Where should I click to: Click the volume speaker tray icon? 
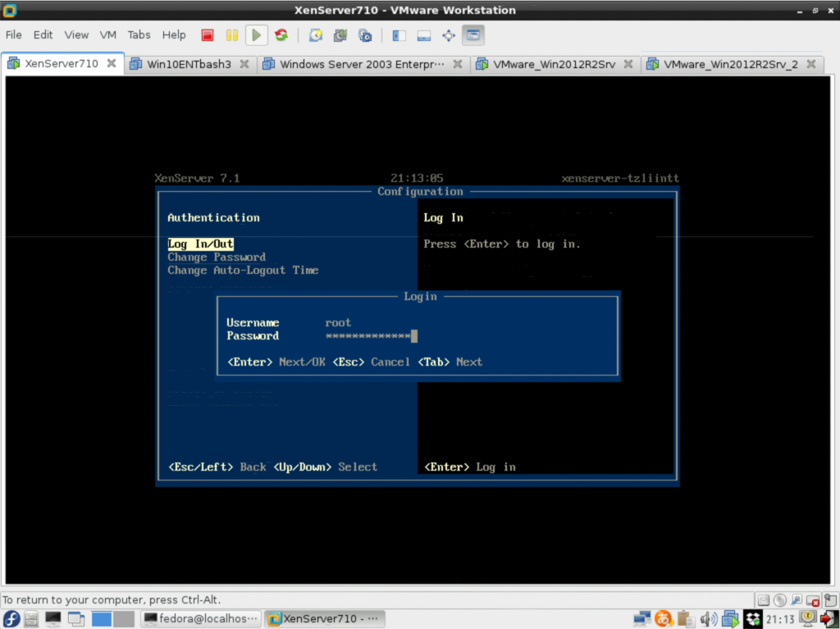point(708,619)
